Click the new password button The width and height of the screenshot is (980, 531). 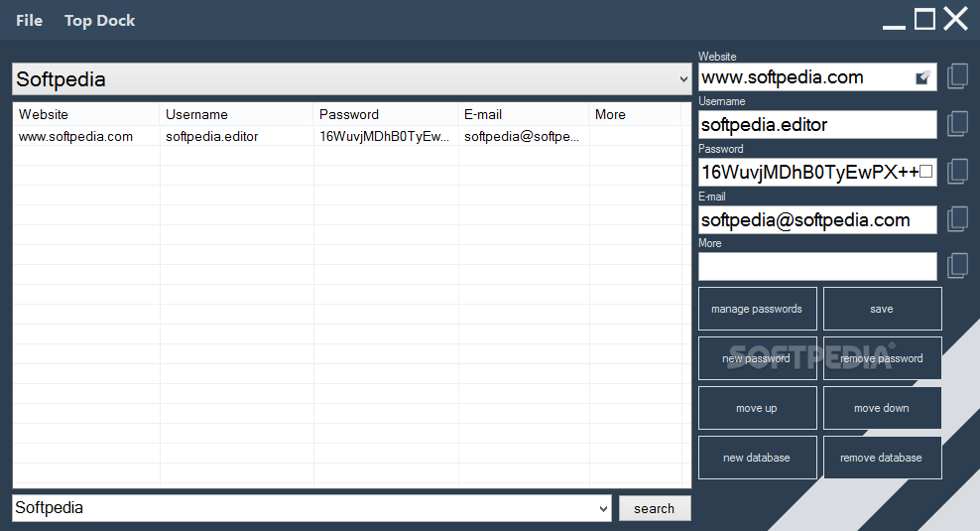757,358
